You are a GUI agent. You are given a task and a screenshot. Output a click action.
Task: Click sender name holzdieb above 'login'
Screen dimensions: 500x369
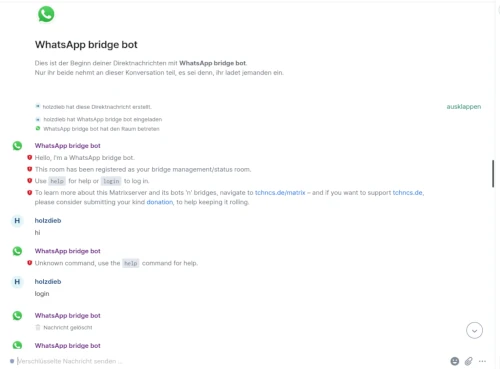(x=48, y=282)
